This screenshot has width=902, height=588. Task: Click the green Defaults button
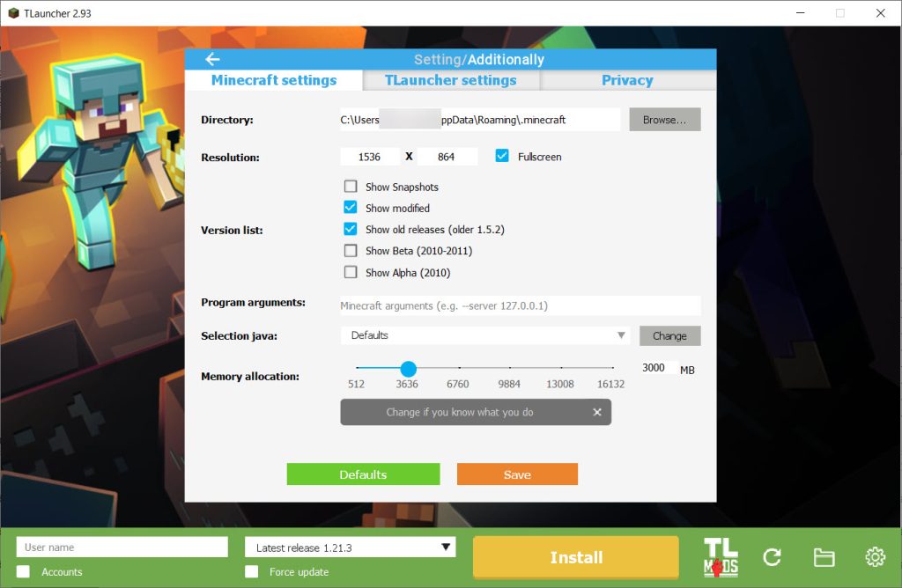pyautogui.click(x=363, y=474)
